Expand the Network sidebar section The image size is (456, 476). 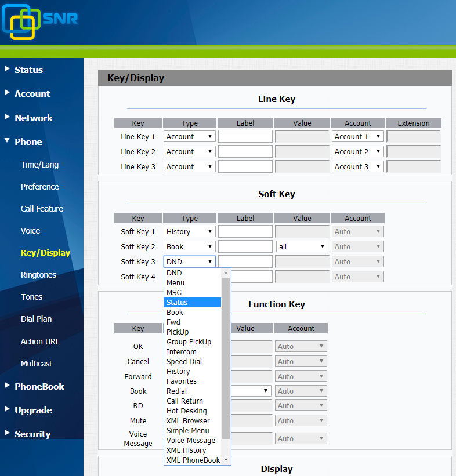tap(33, 118)
